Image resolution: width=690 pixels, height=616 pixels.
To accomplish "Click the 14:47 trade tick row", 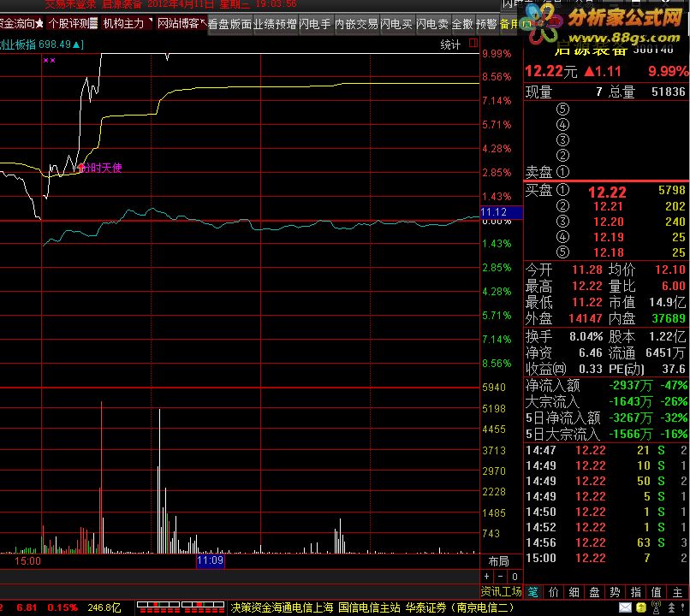I will (x=605, y=450).
